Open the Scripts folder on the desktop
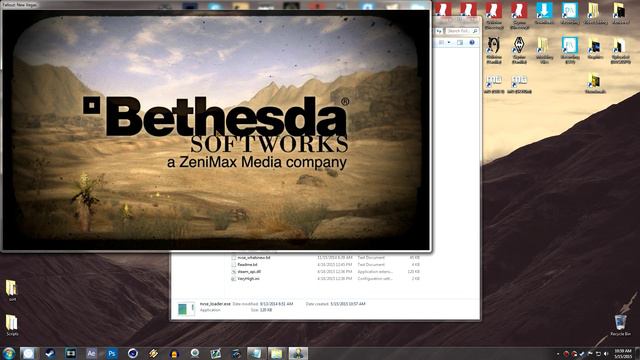This screenshot has width=640, height=360. pyautogui.click(x=12, y=325)
